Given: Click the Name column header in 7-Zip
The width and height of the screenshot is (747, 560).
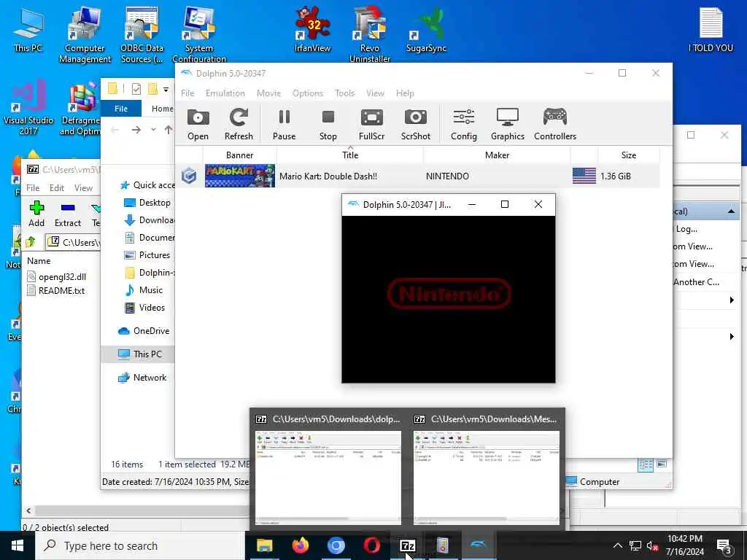Looking at the screenshot, I should pos(39,261).
